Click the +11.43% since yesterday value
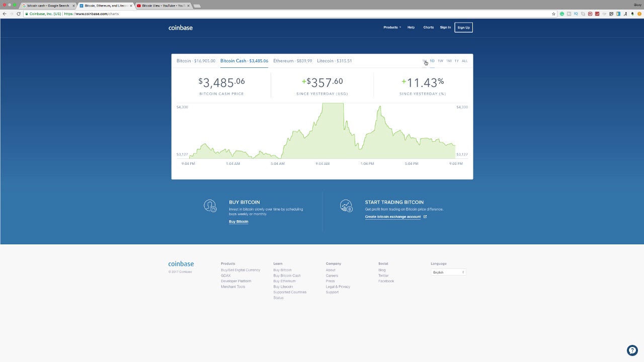The width and height of the screenshot is (644, 362). pos(423,82)
